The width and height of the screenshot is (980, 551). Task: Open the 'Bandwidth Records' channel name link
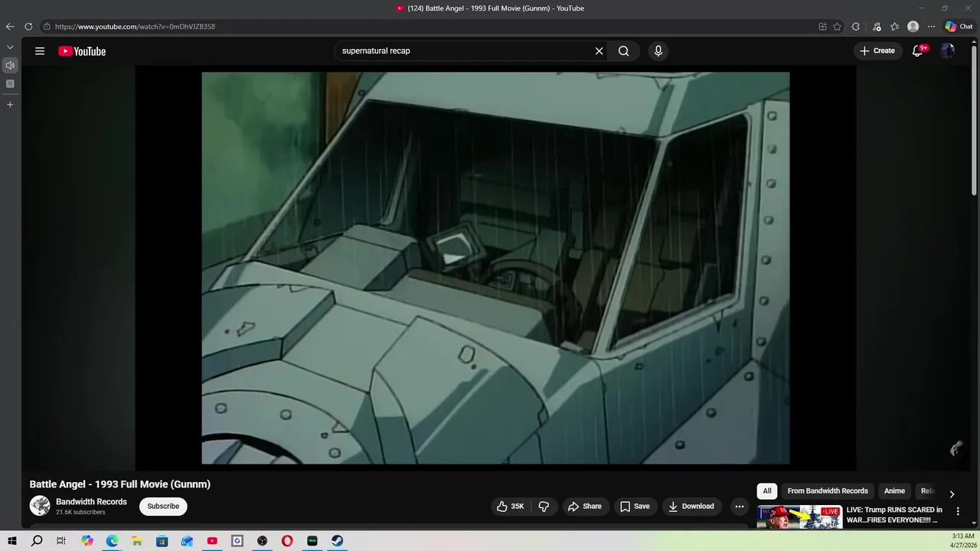click(91, 502)
